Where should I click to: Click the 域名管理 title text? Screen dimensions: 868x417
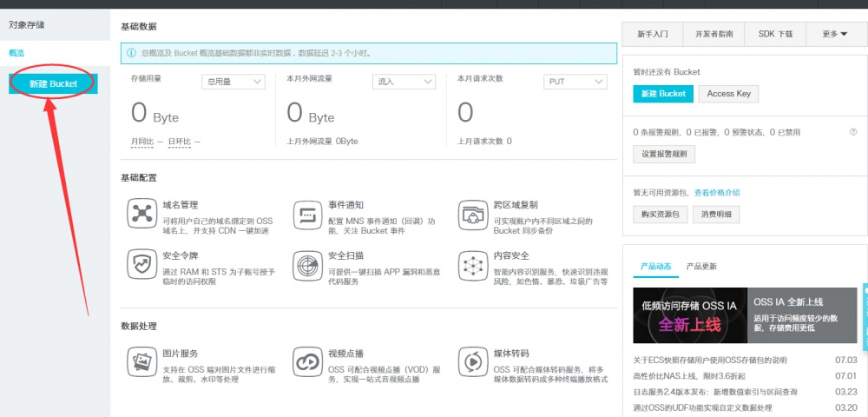181,205
